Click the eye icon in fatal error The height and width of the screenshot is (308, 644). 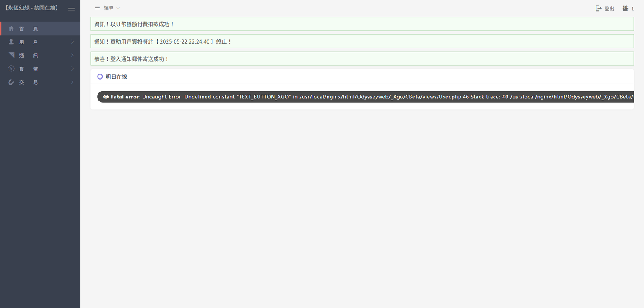coord(106,97)
